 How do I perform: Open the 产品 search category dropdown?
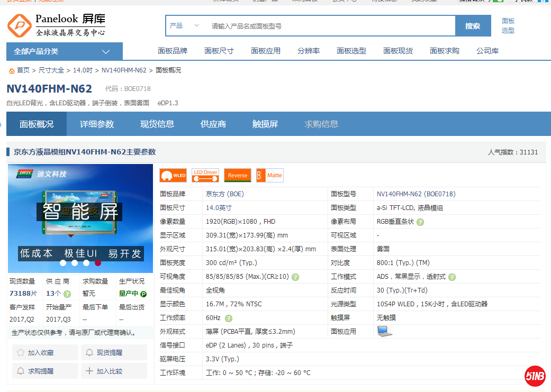coord(185,25)
